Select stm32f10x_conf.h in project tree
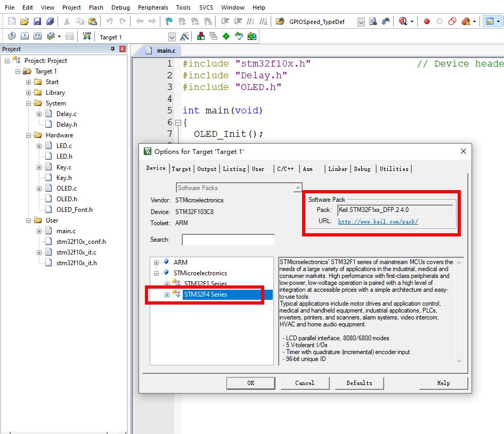This screenshot has width=504, height=434. click(x=81, y=242)
